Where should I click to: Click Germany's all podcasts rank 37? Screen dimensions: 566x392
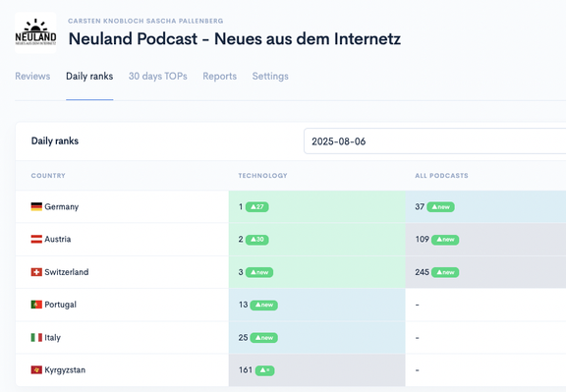(420, 207)
